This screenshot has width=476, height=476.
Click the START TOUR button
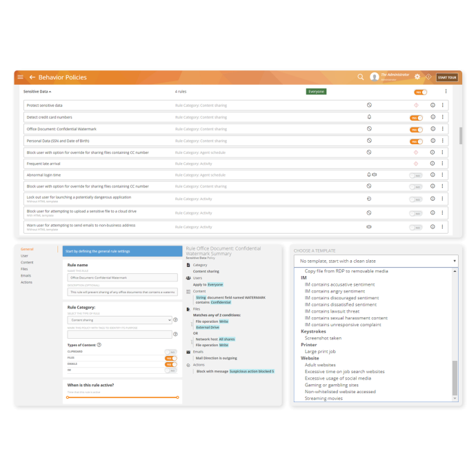click(x=446, y=77)
